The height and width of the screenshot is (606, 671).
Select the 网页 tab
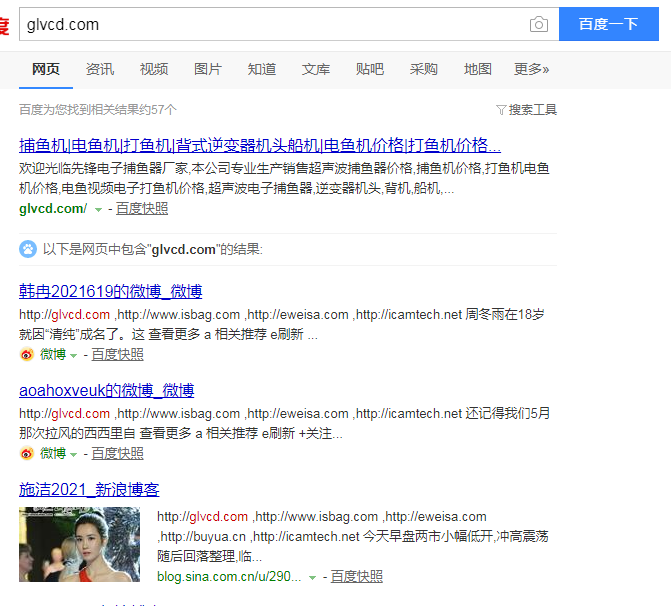pos(46,69)
